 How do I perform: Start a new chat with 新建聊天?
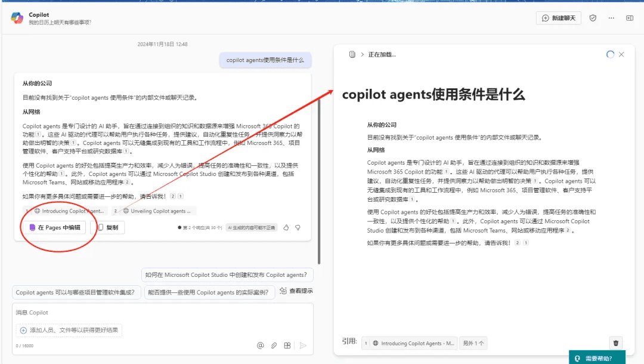[558, 18]
